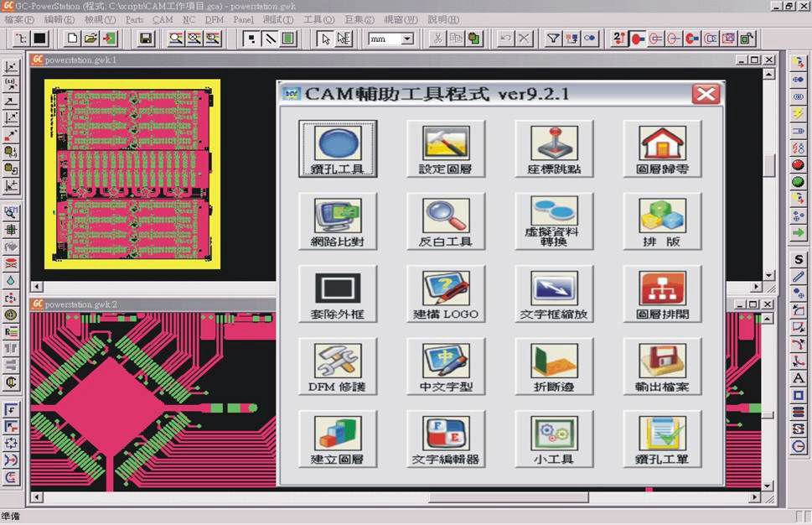812x525 pixels.
Task: Open the 輸出檔案 export file tool
Action: click(662, 366)
